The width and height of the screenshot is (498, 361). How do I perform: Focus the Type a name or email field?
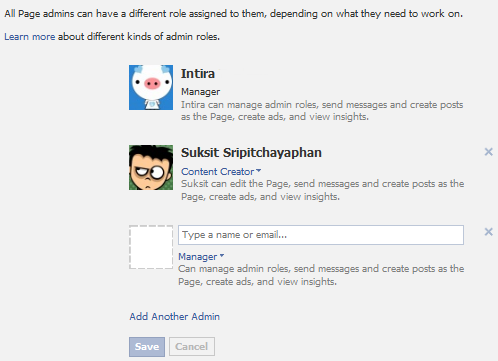point(321,235)
